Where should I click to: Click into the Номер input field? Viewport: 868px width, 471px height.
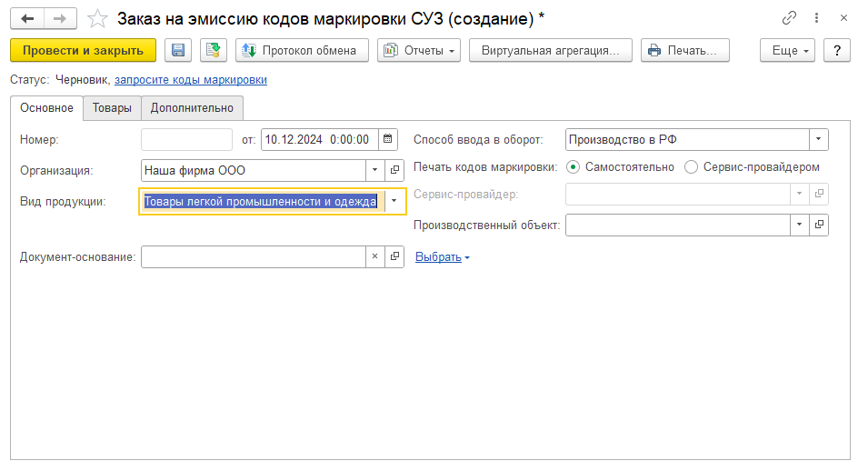pyautogui.click(x=187, y=139)
